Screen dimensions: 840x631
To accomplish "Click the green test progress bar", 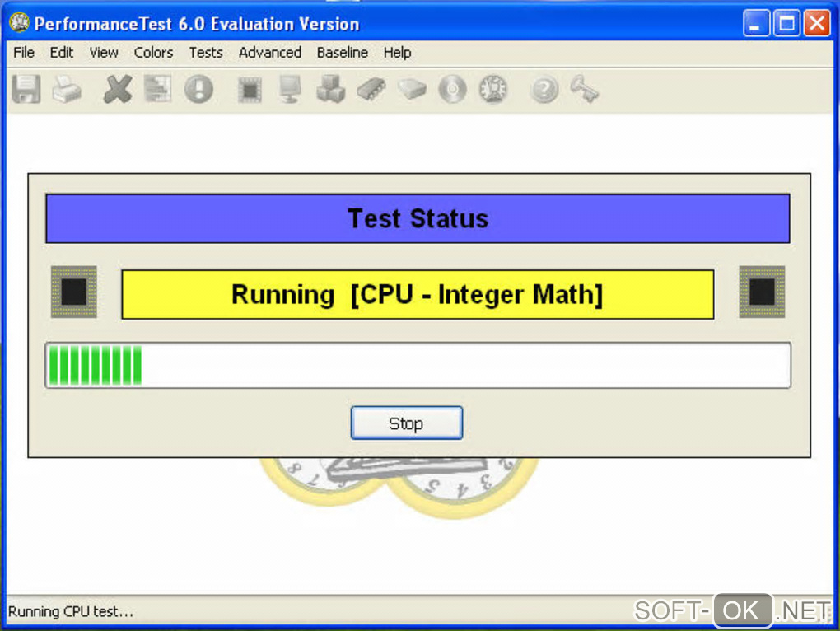I will click(x=418, y=365).
